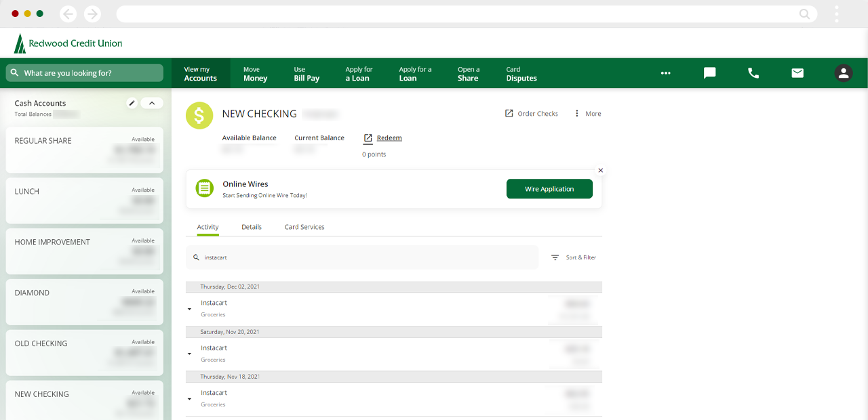Click the Redeem points link
Screen dimensions: 868x420
(389, 138)
